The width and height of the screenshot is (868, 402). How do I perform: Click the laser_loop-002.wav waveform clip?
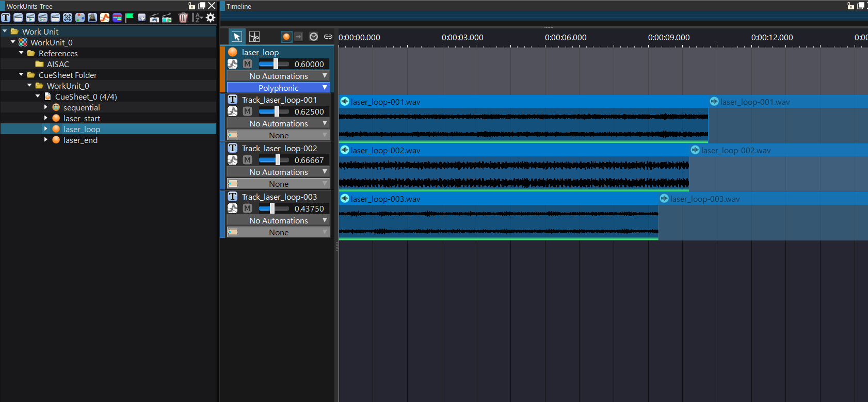point(513,173)
